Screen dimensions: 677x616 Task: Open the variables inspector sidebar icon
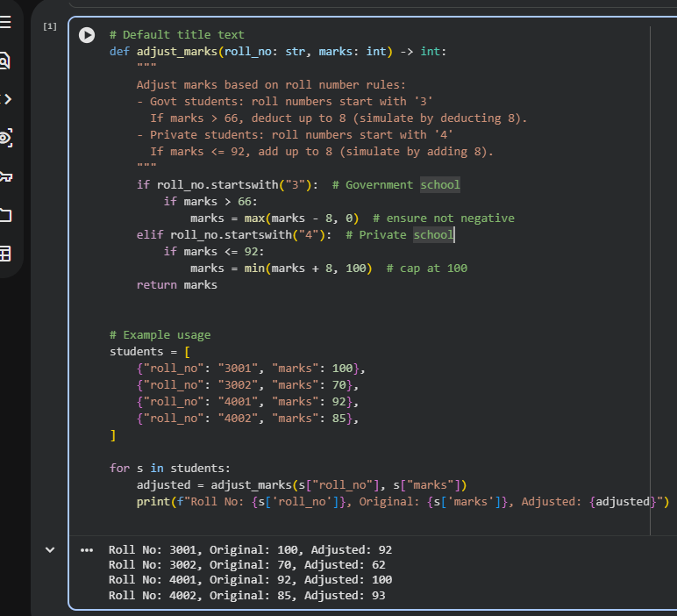(5, 138)
